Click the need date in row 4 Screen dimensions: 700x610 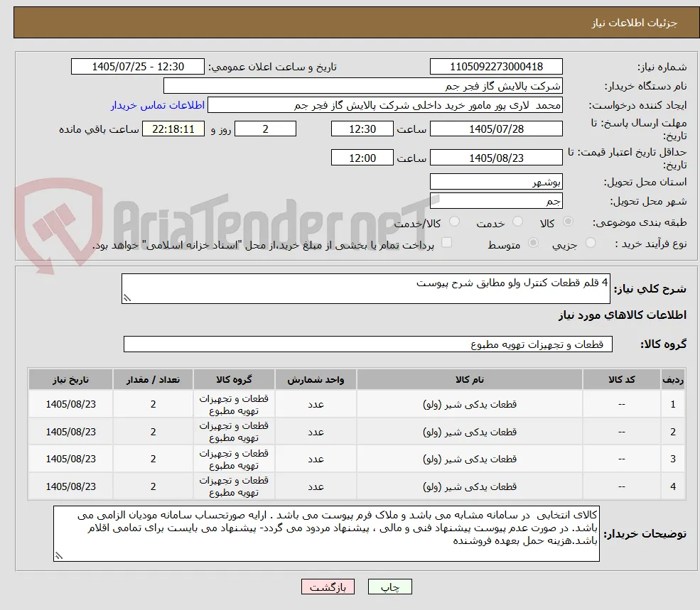point(70,486)
